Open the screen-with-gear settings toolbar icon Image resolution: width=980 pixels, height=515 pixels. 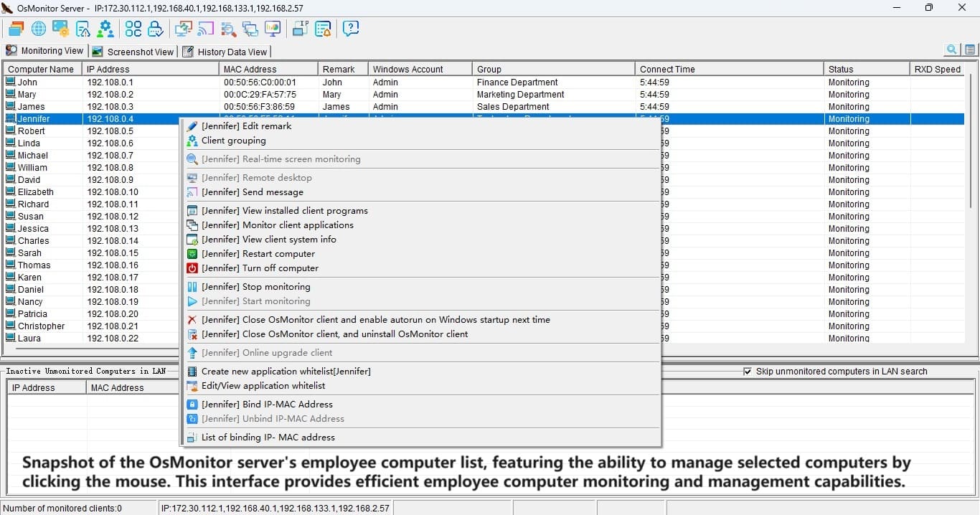pos(61,29)
